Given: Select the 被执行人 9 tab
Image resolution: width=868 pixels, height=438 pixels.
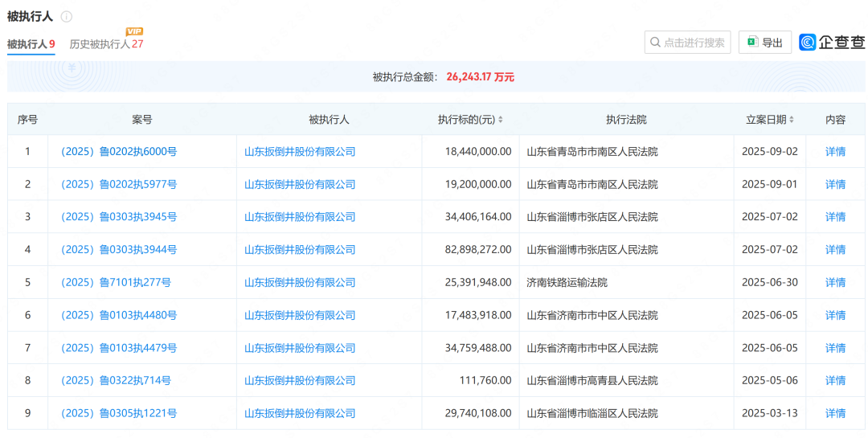Looking at the screenshot, I should point(31,44).
